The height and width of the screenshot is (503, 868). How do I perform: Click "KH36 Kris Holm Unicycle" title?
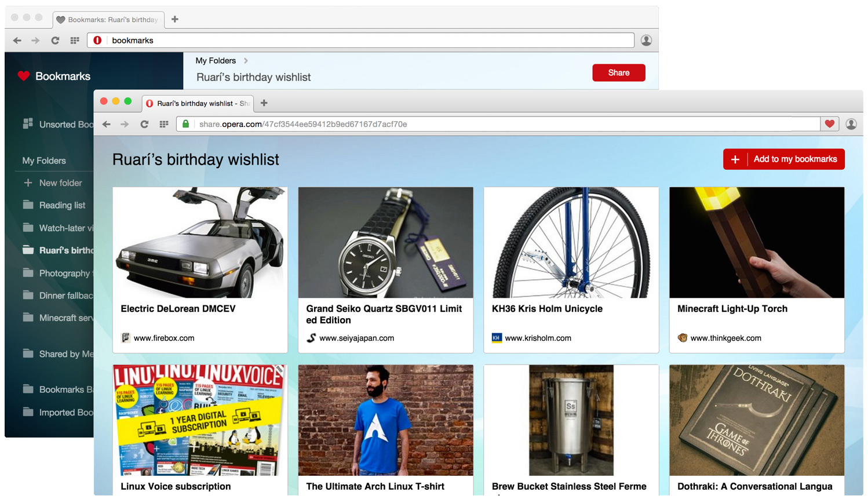[x=547, y=308]
